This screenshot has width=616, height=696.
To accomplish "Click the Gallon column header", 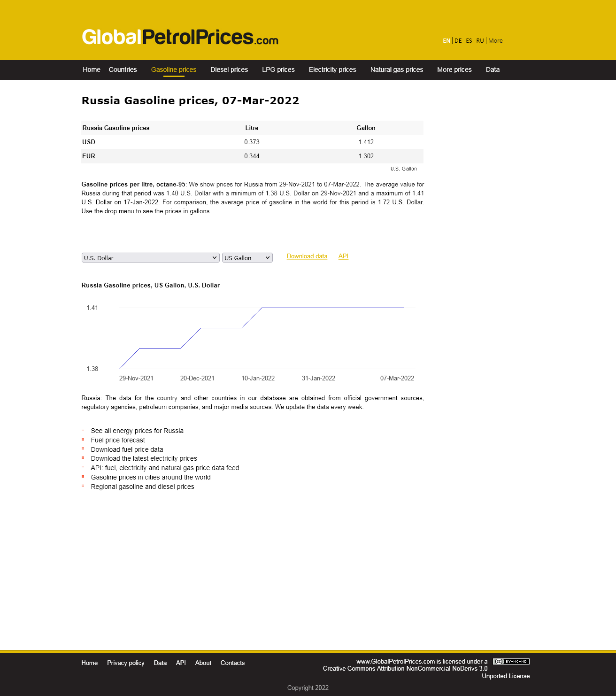I will [366, 128].
